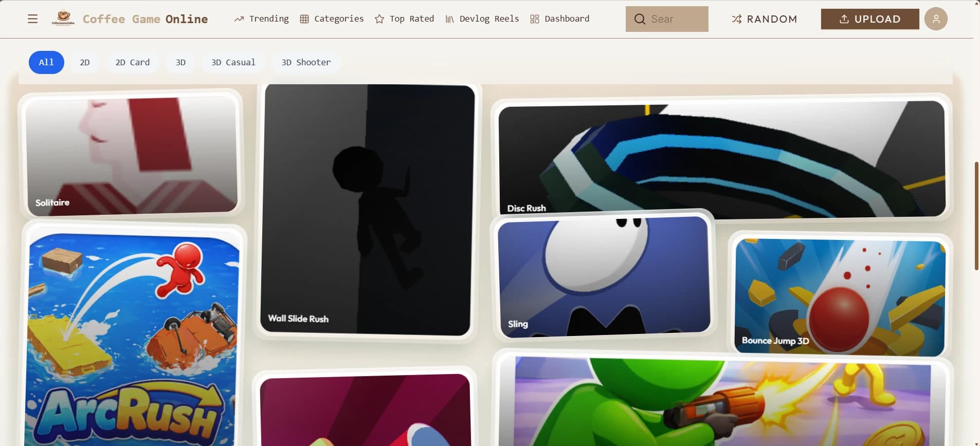Open the Bounce Jump 3D game card

click(840, 297)
